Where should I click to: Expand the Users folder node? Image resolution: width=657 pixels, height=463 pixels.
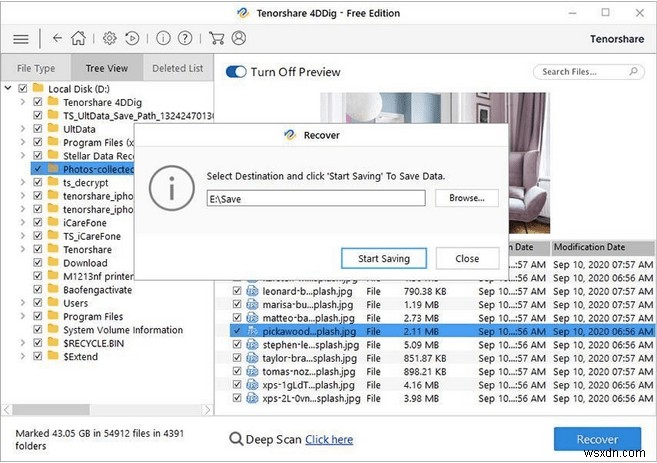pyautogui.click(x=23, y=303)
